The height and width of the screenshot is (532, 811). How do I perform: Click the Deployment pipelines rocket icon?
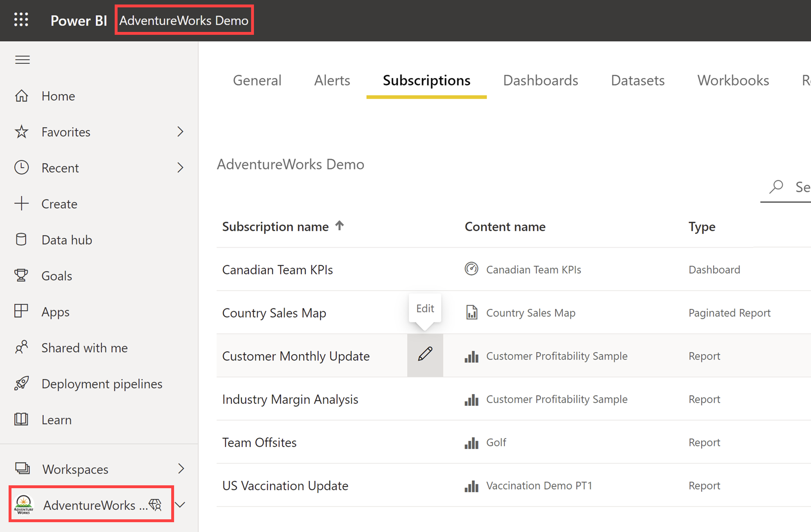[x=22, y=383]
